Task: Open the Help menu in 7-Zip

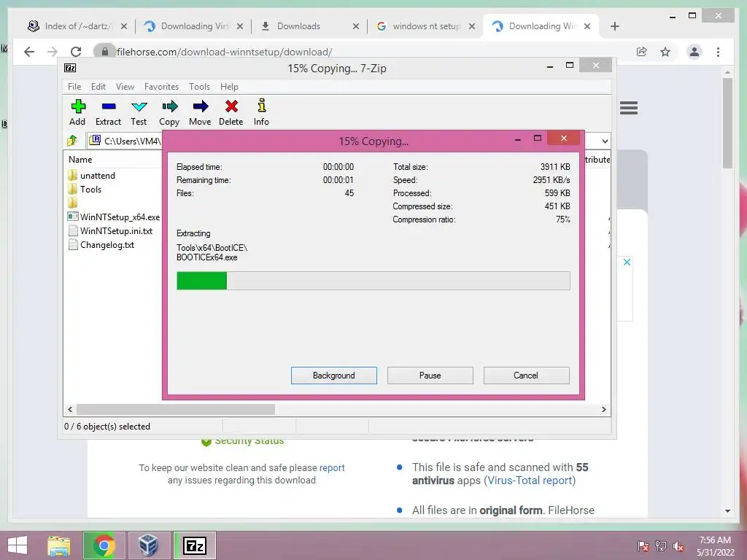Action: [229, 87]
